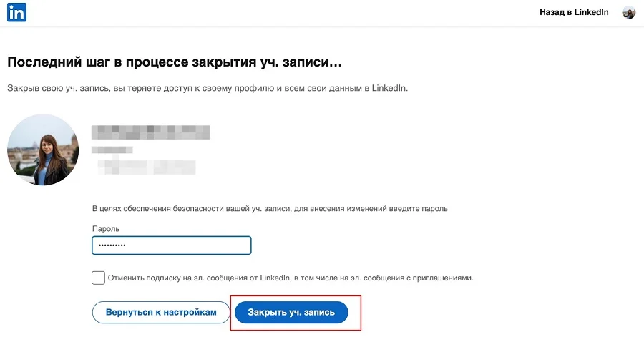Viewport: 644px width, 342px height.
Task: Click the LinkedIn logo icon
Action: [16, 12]
